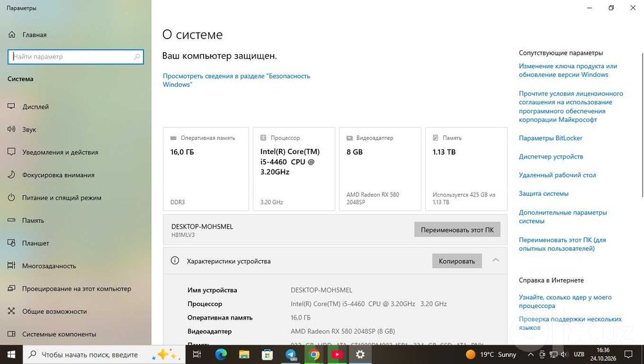This screenshot has width=644, height=364.
Task: Open link about processor core count
Action: (x=565, y=302)
